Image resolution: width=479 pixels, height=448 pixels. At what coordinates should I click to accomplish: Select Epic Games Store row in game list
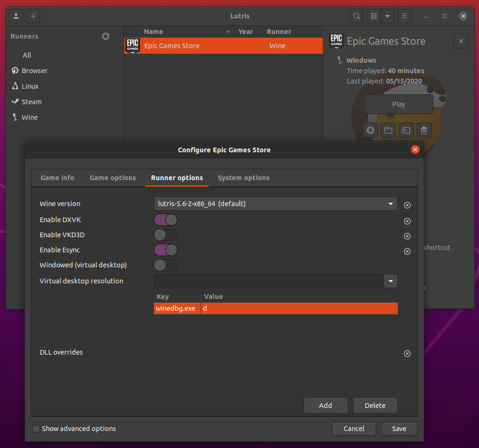[223, 46]
